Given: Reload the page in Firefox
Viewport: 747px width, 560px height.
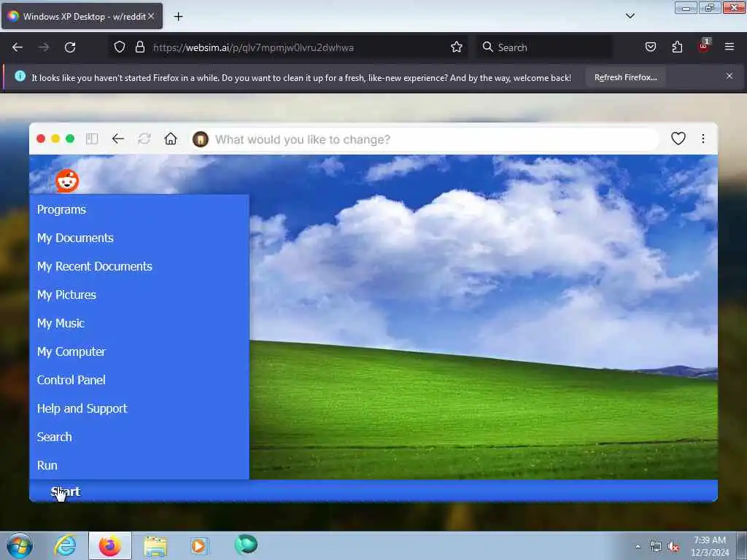Looking at the screenshot, I should (70, 47).
